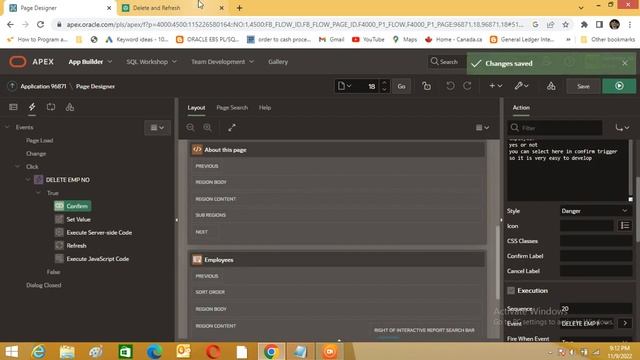Open the layout pane menu dropdown
640x360 pixels.
click(x=482, y=128)
